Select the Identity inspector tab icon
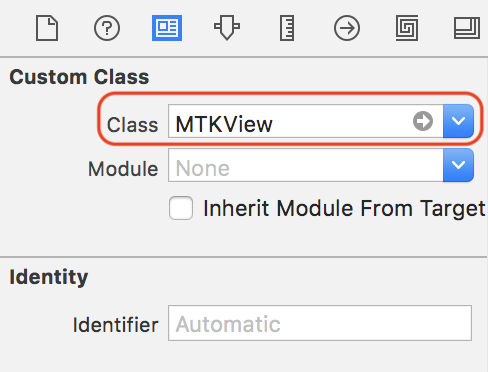This screenshot has width=488, height=372. click(167, 28)
